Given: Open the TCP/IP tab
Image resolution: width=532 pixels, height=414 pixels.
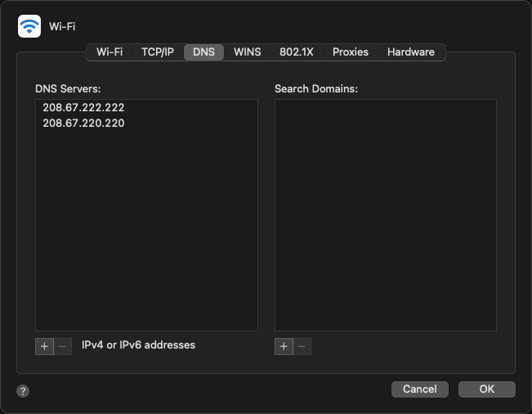Looking at the screenshot, I should [x=157, y=52].
